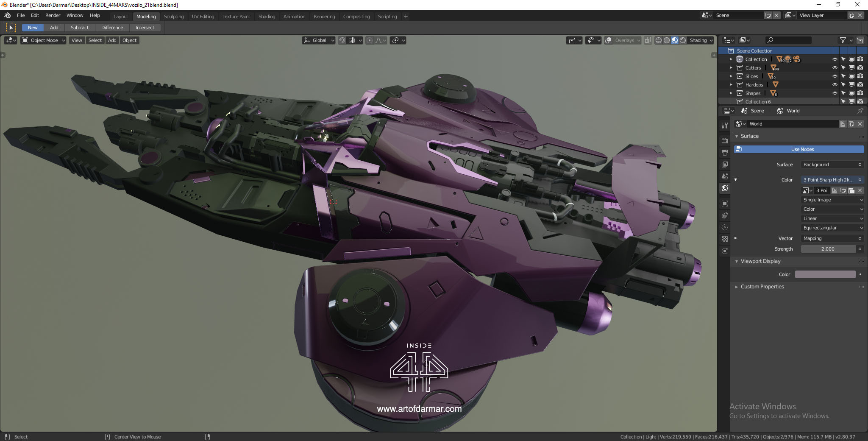868x441 pixels.
Task: Switch to LookDev shading mode
Action: click(x=675, y=40)
